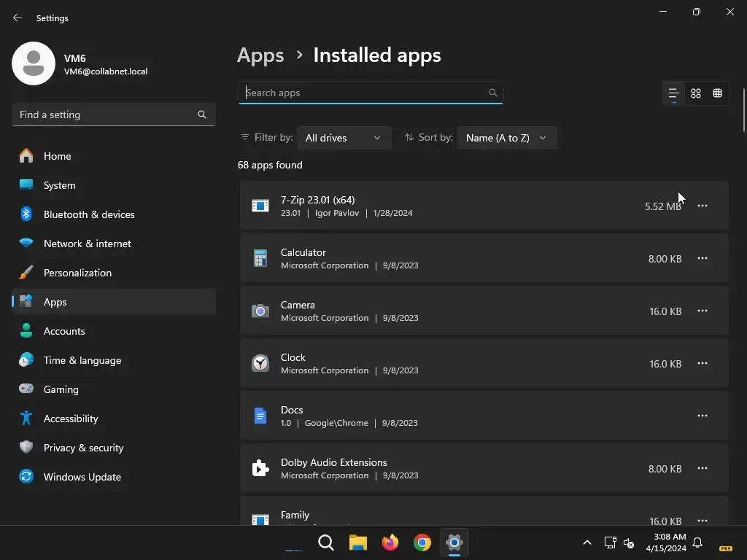Click the search magnifier in Search apps
The image size is (747, 560).
click(493, 93)
